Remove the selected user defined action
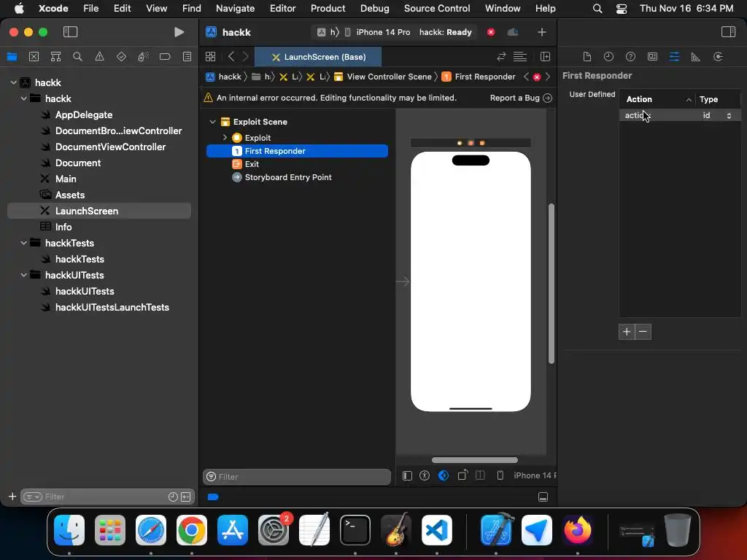Viewport: 747px width, 560px height. pyautogui.click(x=643, y=332)
